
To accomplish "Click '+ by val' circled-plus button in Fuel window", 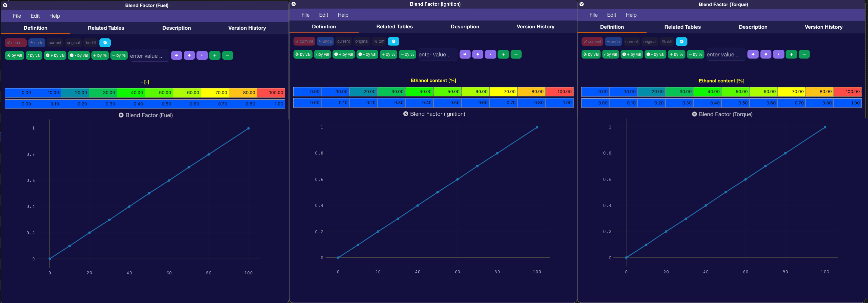I will 55,55.
